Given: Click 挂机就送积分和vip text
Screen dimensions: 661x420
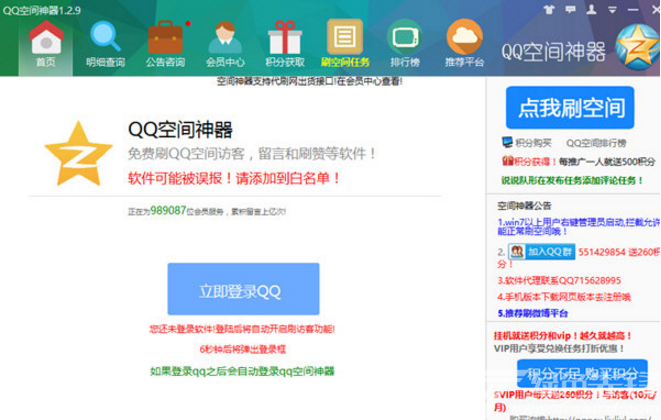Looking at the screenshot, I should click(563, 336).
